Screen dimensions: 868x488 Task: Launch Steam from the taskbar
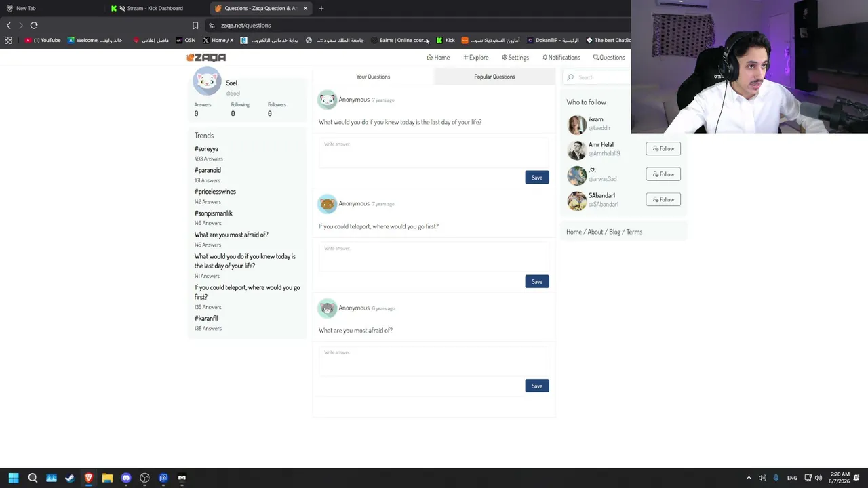tap(70, 478)
